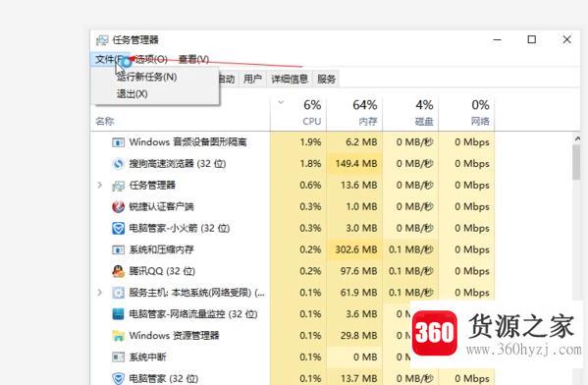
Task: Select the 系统中断 process name
Action: tap(148, 357)
